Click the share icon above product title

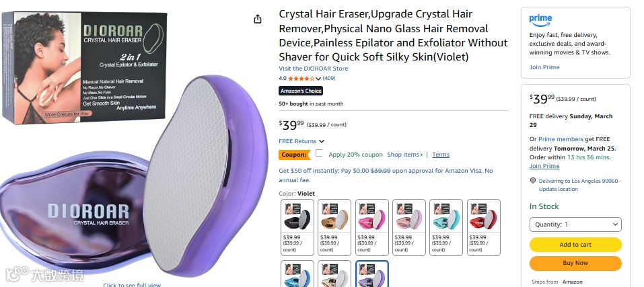click(258, 19)
